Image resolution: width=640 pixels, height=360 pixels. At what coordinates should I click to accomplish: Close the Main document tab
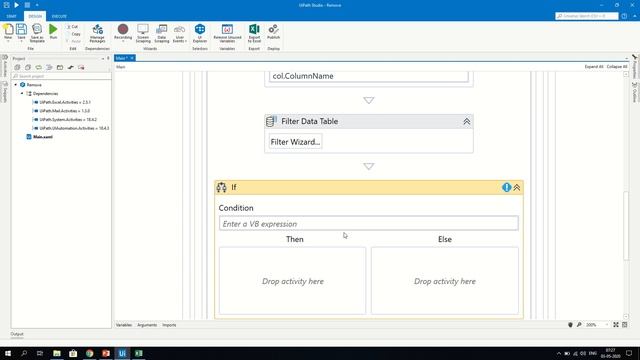tap(132, 58)
